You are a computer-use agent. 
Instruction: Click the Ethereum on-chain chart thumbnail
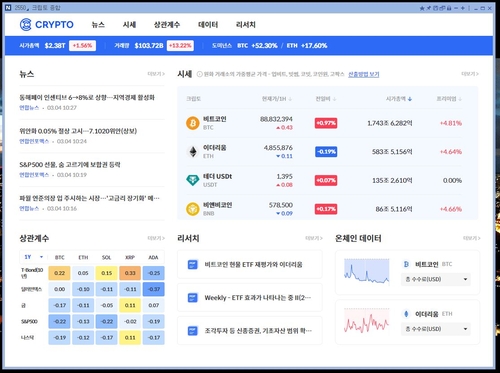tap(367, 321)
